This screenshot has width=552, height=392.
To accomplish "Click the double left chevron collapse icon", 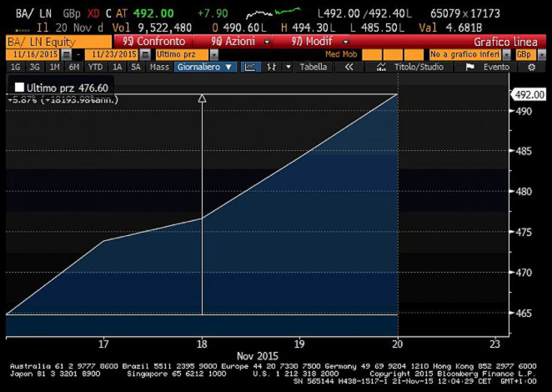I will tap(349, 67).
